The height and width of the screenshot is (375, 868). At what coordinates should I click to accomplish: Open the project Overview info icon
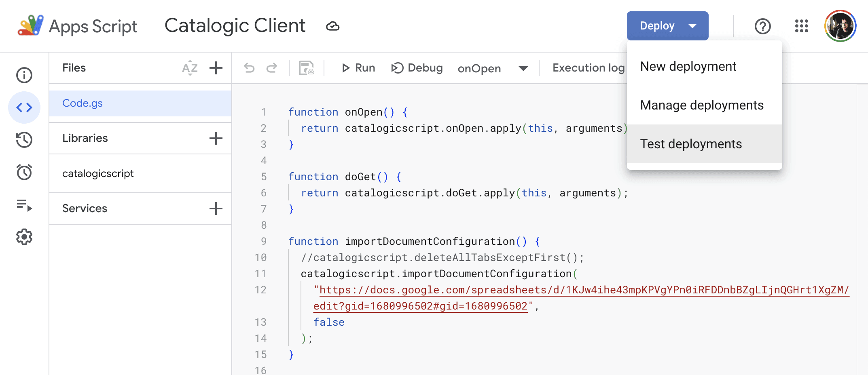point(24,75)
